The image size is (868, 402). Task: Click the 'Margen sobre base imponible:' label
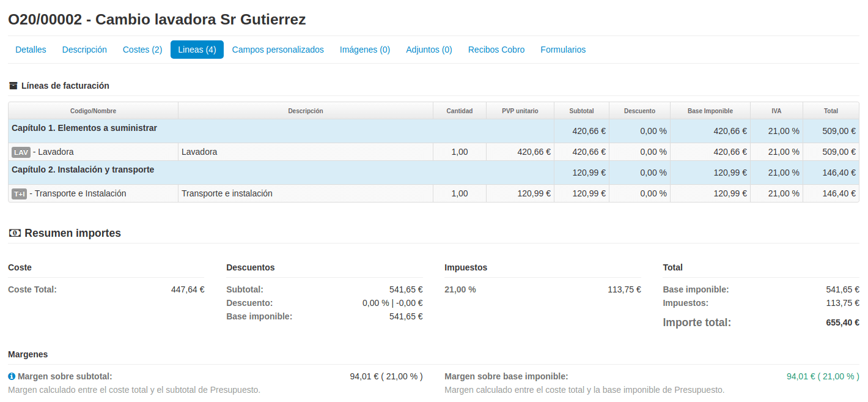coord(506,376)
